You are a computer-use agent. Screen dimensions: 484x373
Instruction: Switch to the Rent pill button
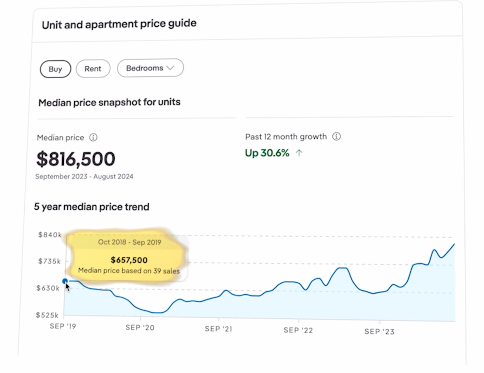(x=93, y=69)
